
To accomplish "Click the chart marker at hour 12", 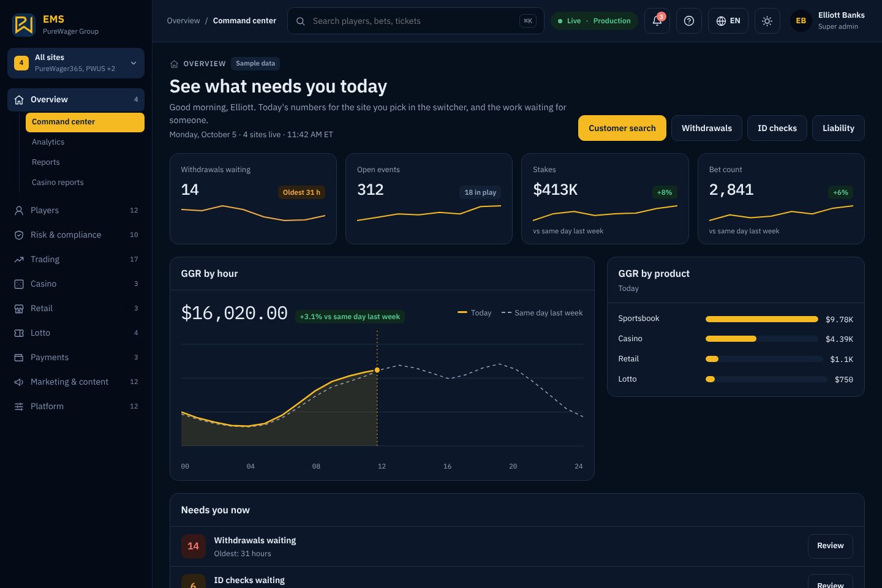I will click(x=377, y=370).
